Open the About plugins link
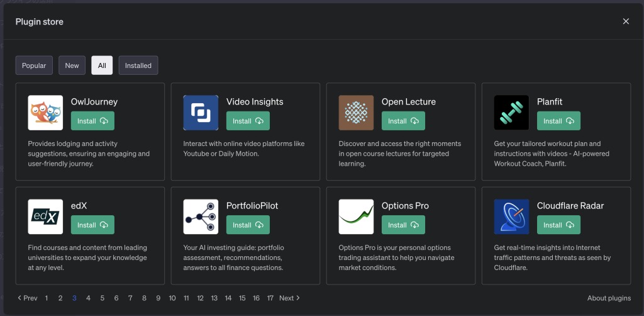The width and height of the screenshot is (644, 316). click(609, 298)
